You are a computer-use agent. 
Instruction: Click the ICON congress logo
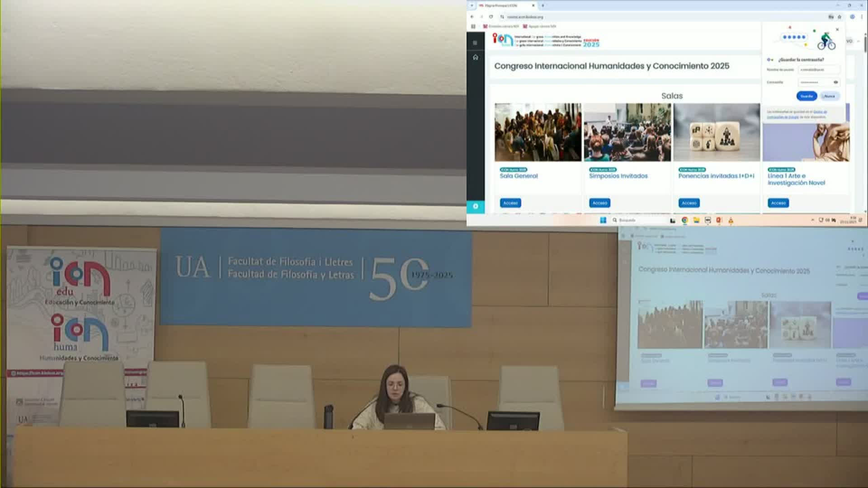point(546,40)
